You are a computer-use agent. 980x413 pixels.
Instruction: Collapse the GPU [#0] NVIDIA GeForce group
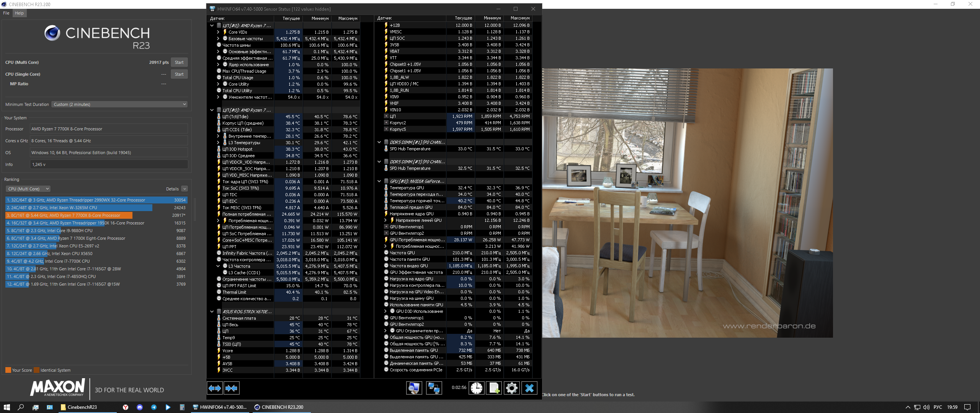point(379,181)
